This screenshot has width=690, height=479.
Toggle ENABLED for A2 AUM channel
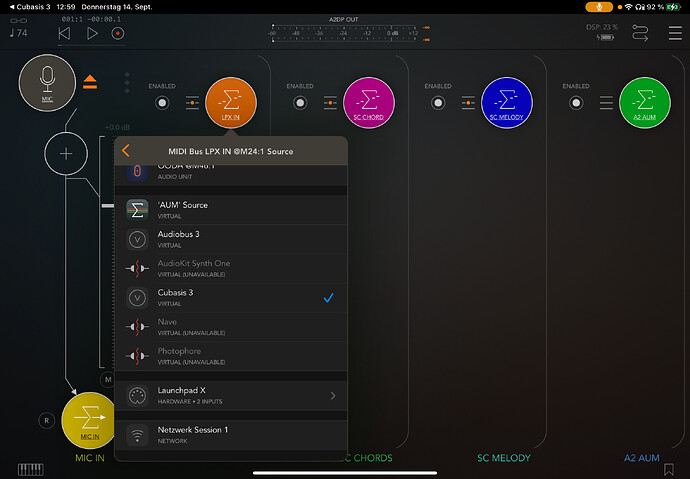(576, 103)
